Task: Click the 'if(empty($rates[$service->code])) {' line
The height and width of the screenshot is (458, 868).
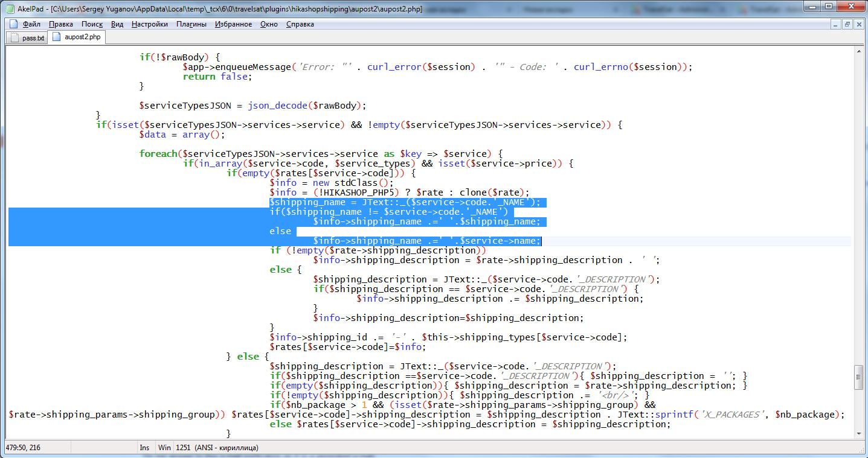Action: click(x=321, y=173)
